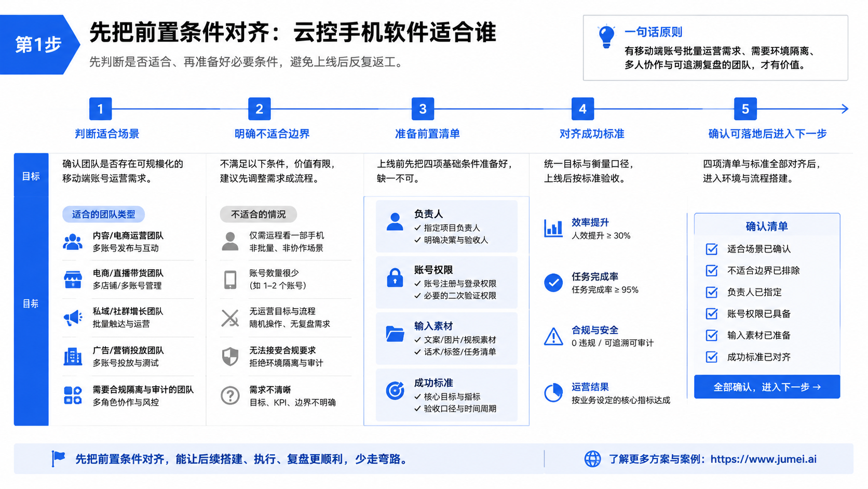Click the phone icon beside 账号数量很少
This screenshot has height=489, width=868.
[230, 280]
